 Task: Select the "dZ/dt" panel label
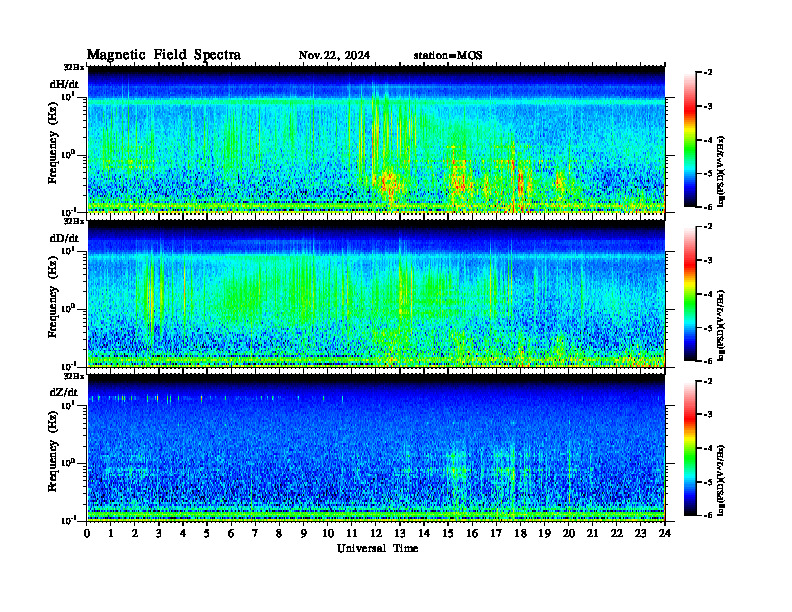pos(64,392)
